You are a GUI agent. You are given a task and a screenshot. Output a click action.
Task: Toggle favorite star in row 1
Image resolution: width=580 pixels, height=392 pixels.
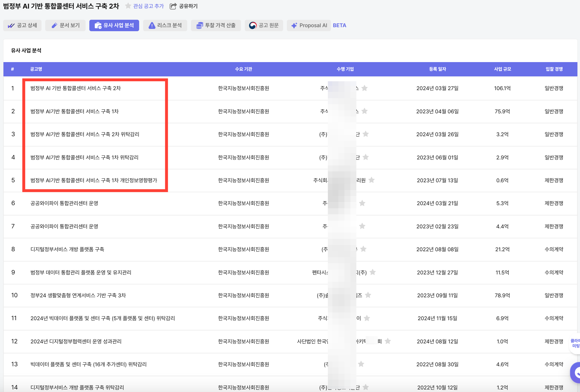pyautogui.click(x=364, y=88)
